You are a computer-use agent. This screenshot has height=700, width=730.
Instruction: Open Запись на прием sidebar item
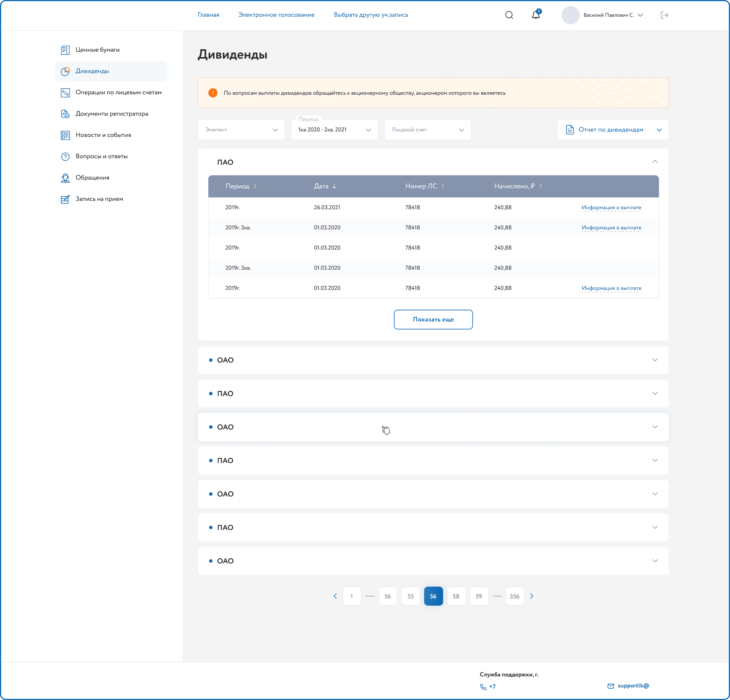pyautogui.click(x=111, y=199)
